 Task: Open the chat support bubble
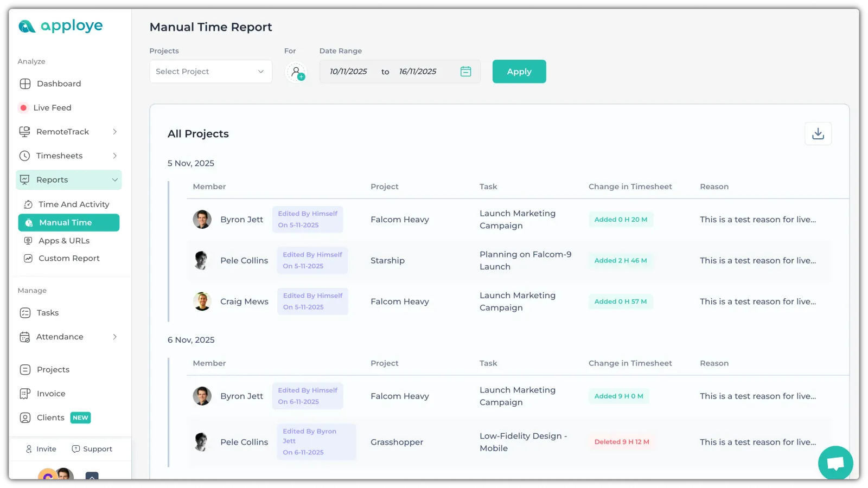tap(835, 463)
